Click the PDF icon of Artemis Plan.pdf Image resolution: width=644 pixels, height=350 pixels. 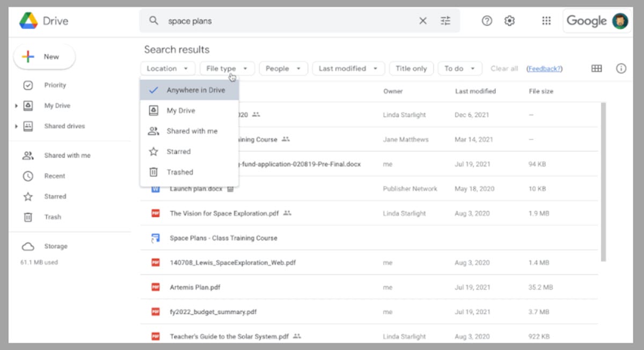[156, 287]
